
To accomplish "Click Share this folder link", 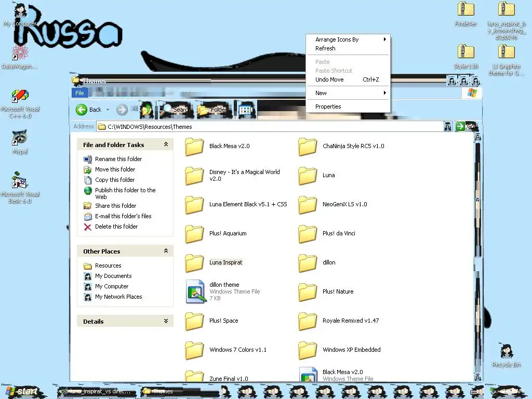I will click(115, 206).
